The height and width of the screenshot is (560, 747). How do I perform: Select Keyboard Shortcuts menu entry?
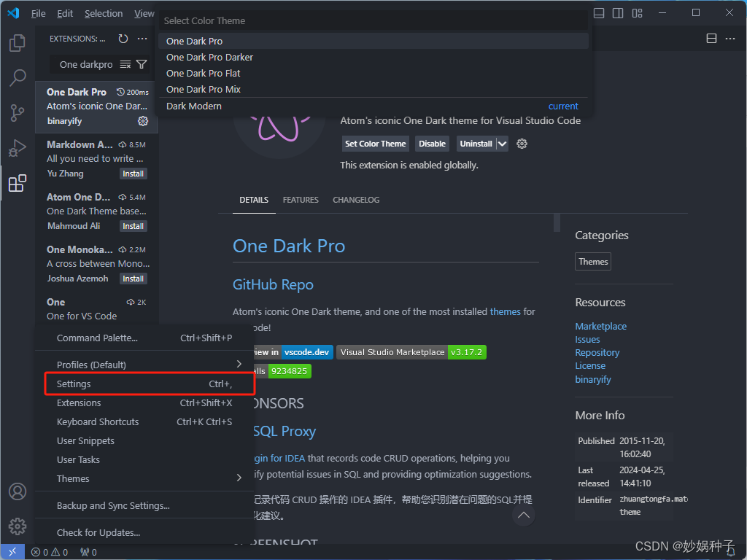pos(144,421)
